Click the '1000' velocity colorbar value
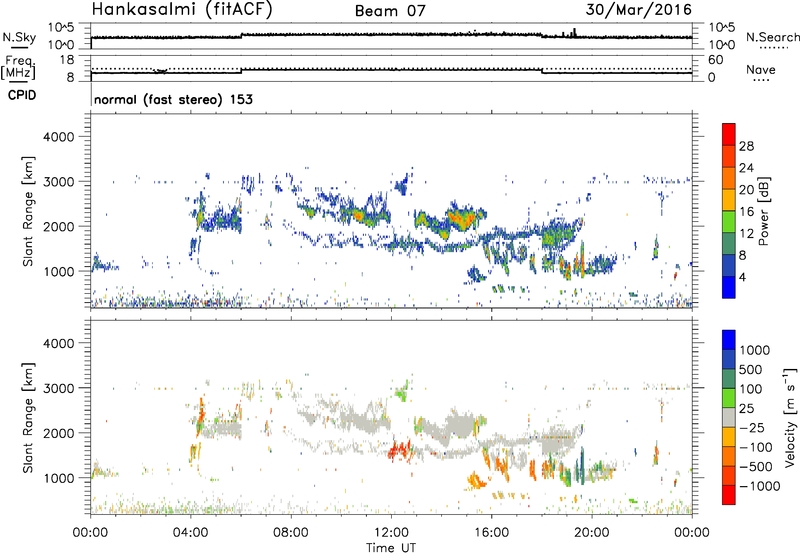This screenshot has height=554, width=800. [x=754, y=350]
